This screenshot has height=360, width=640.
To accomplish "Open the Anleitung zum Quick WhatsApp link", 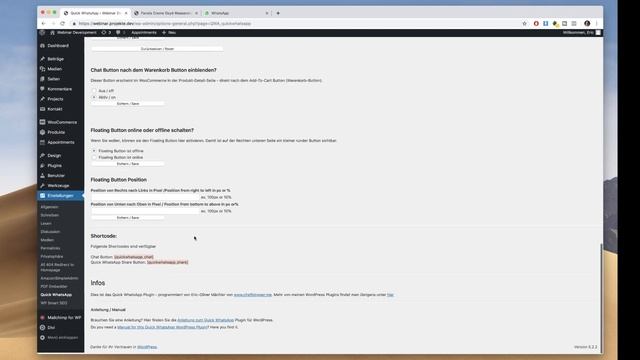I will (x=205, y=320).
